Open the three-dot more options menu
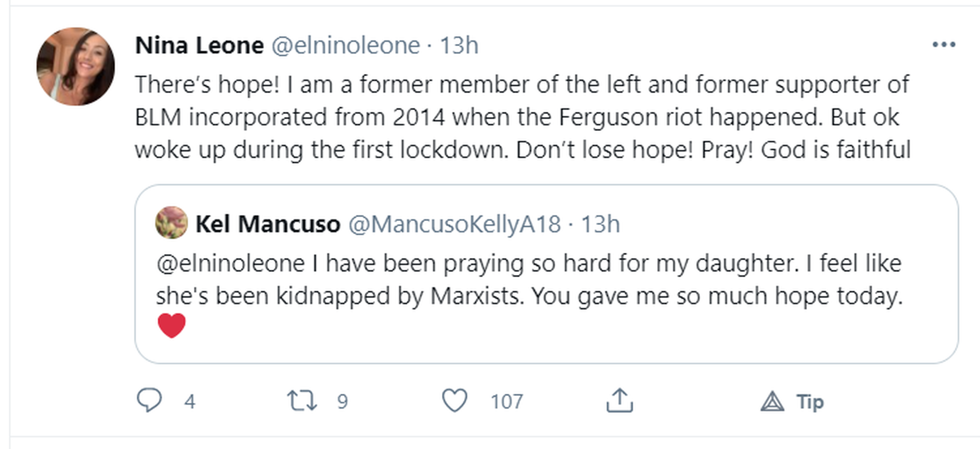Image resolution: width=980 pixels, height=449 pixels. (x=943, y=44)
